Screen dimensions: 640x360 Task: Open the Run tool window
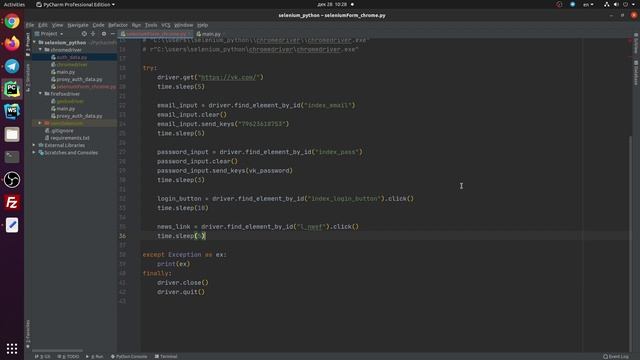(x=95, y=356)
